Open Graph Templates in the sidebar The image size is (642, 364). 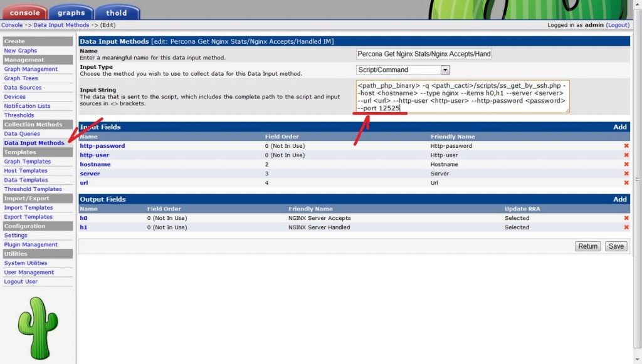[27, 162]
